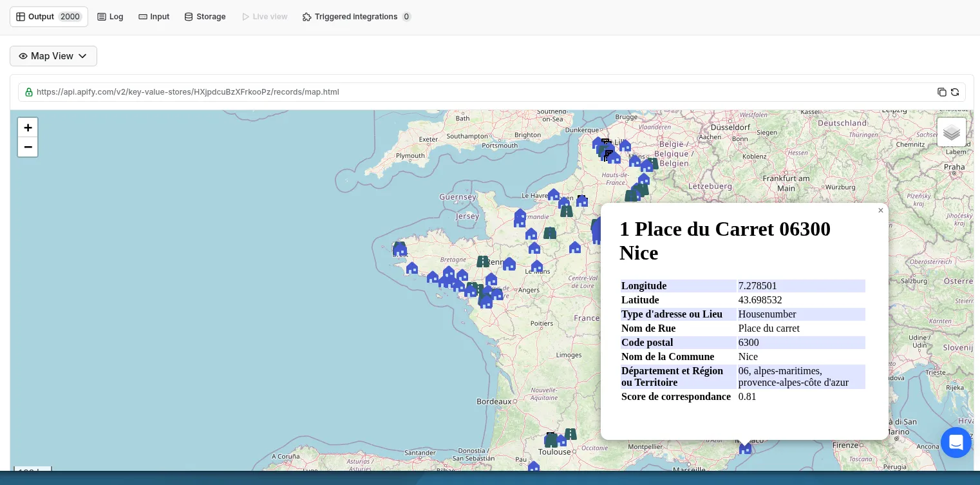This screenshot has height=485, width=980.
Task: Click the house marker near Brest
Action: tap(400, 250)
